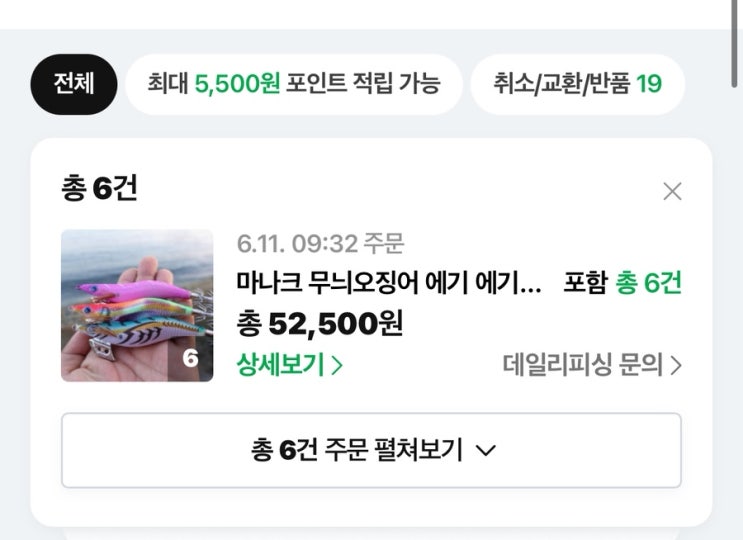743x540 pixels.
Task: Click the total price 총 52,500원
Action: 320,323
